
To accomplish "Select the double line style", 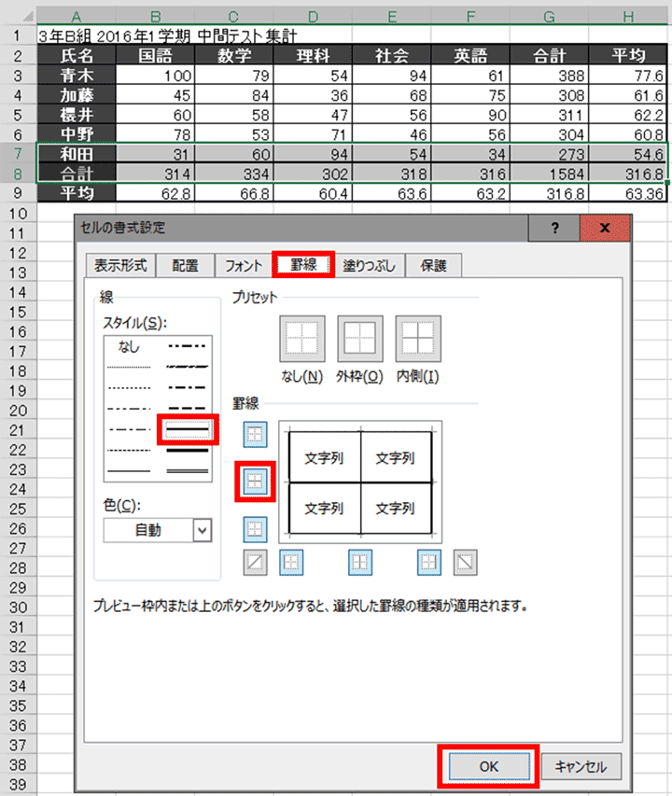I will [188, 471].
